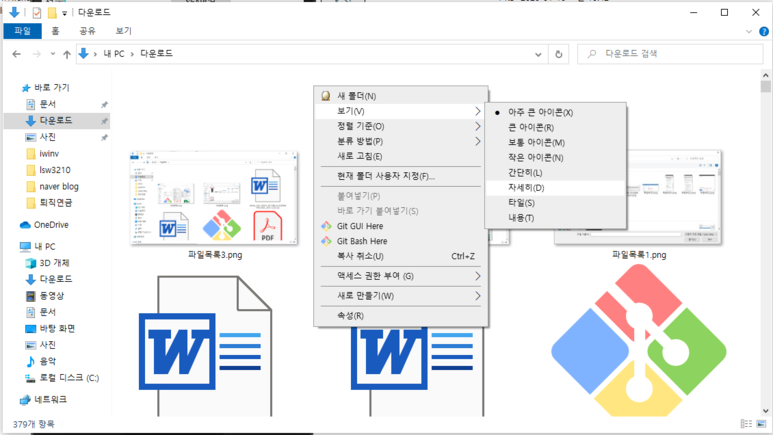The image size is (773, 435).
Task: Go up one folder level arrow
Action: [67, 54]
